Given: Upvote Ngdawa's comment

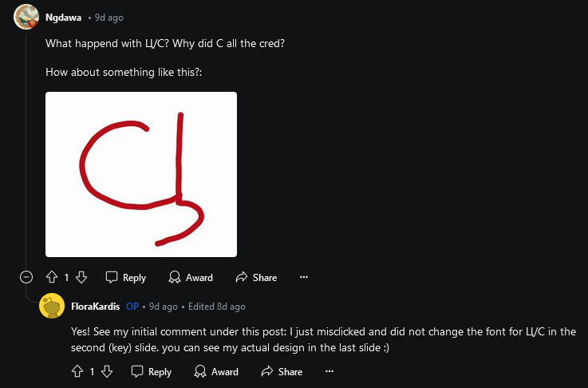Looking at the screenshot, I should pos(52,277).
